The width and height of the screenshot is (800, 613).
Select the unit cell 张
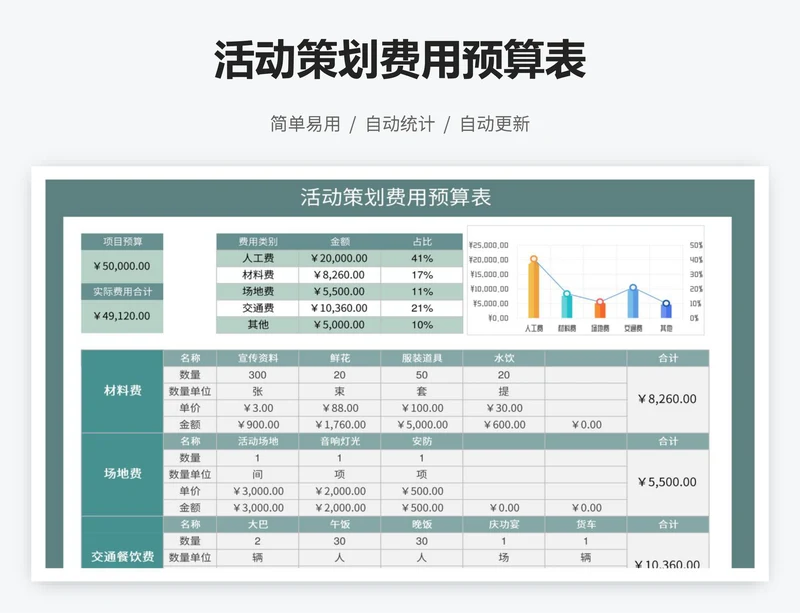click(x=258, y=391)
